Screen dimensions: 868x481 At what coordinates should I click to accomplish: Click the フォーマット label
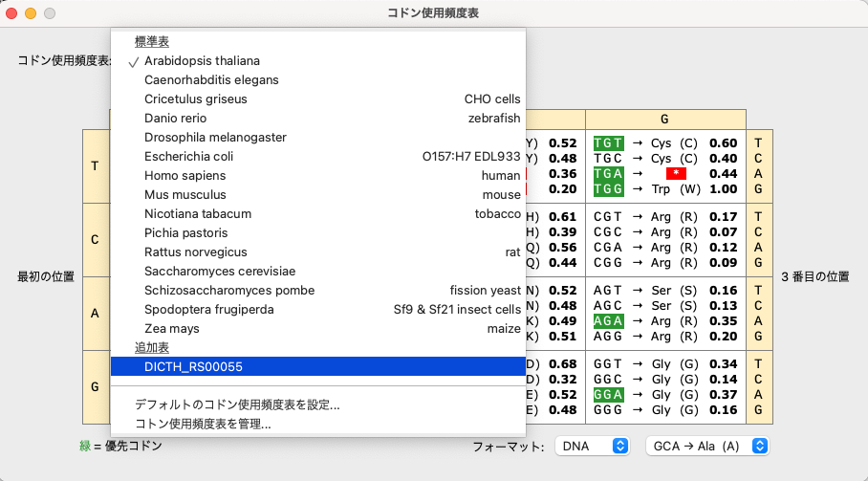pos(509,447)
